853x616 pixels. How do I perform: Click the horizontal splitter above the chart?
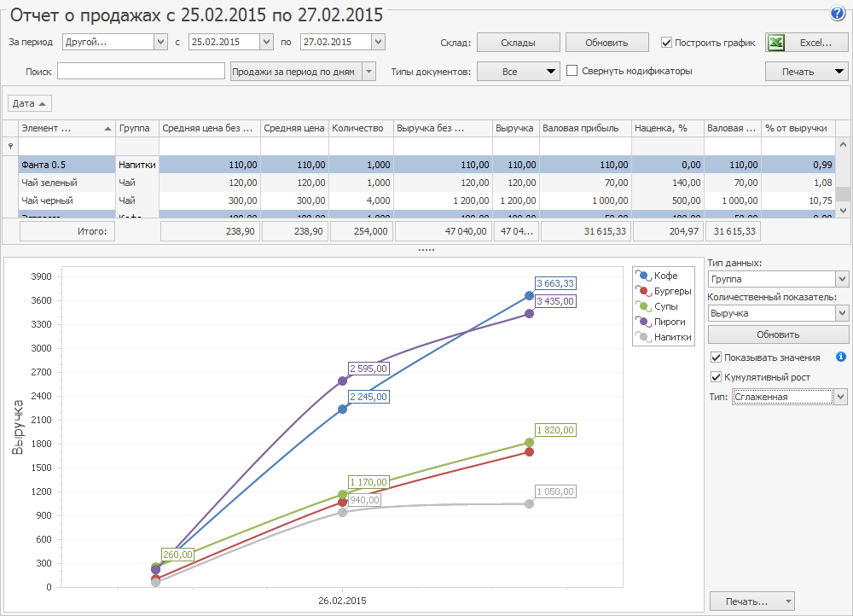coord(426,250)
